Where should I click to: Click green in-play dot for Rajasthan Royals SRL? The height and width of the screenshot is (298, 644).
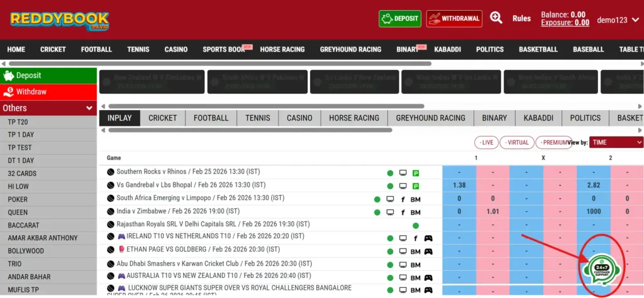point(416,225)
